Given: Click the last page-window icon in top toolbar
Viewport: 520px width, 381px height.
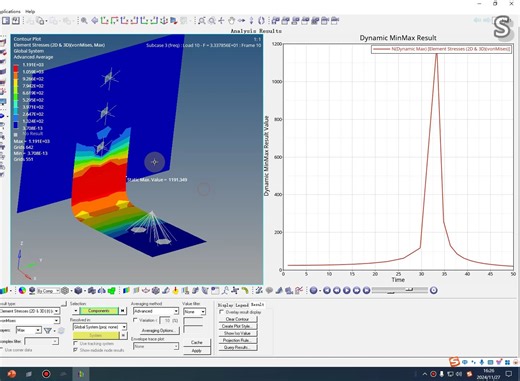Looking at the screenshot, I should point(335,21).
